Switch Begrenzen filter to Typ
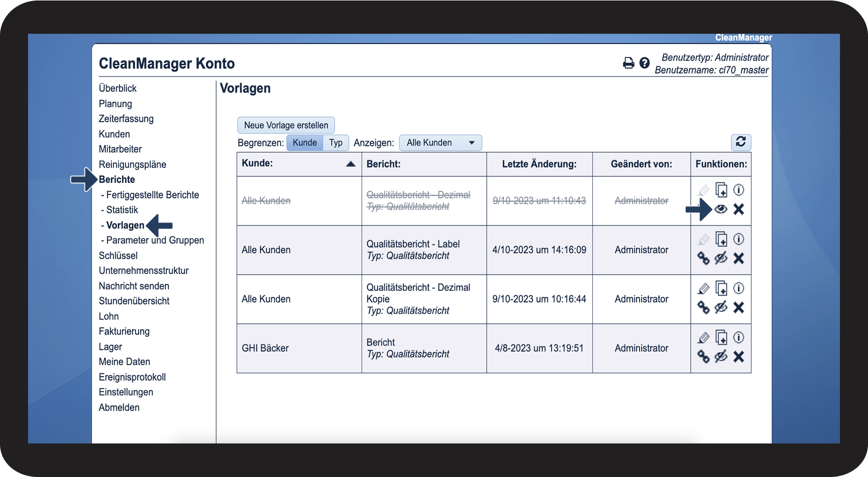The width and height of the screenshot is (868, 477). coord(336,143)
